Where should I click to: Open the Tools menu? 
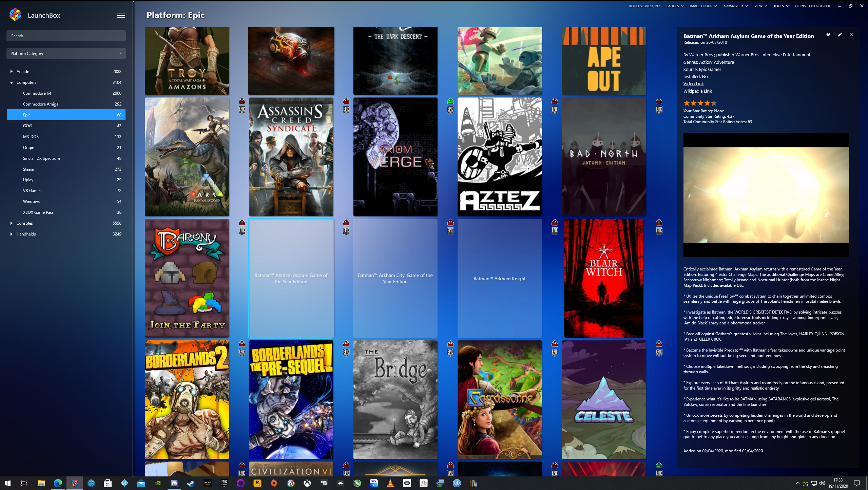(x=781, y=6)
